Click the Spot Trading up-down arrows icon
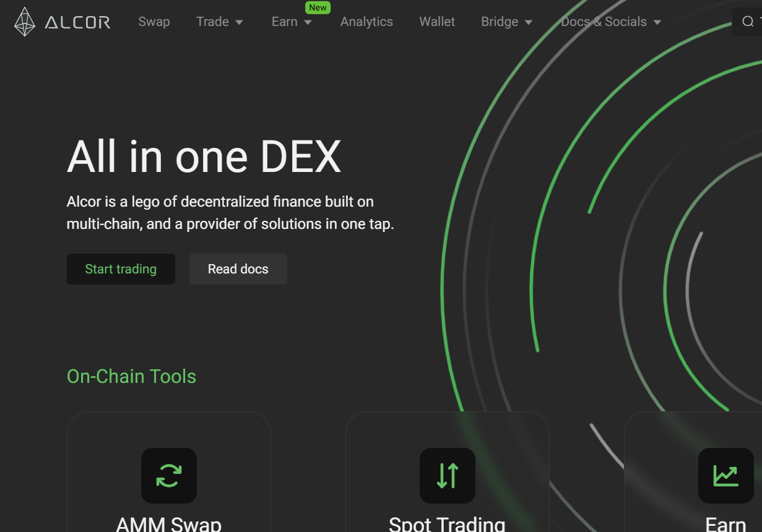 pyautogui.click(x=448, y=475)
